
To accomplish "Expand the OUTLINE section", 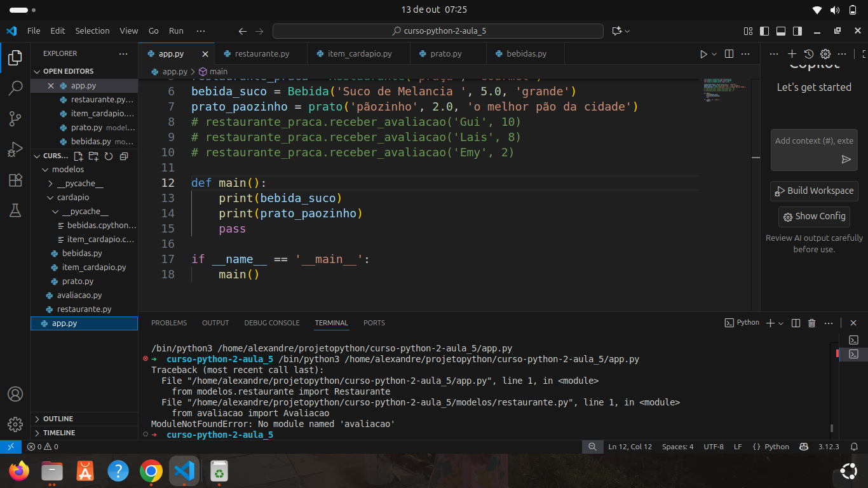I will 58,419.
